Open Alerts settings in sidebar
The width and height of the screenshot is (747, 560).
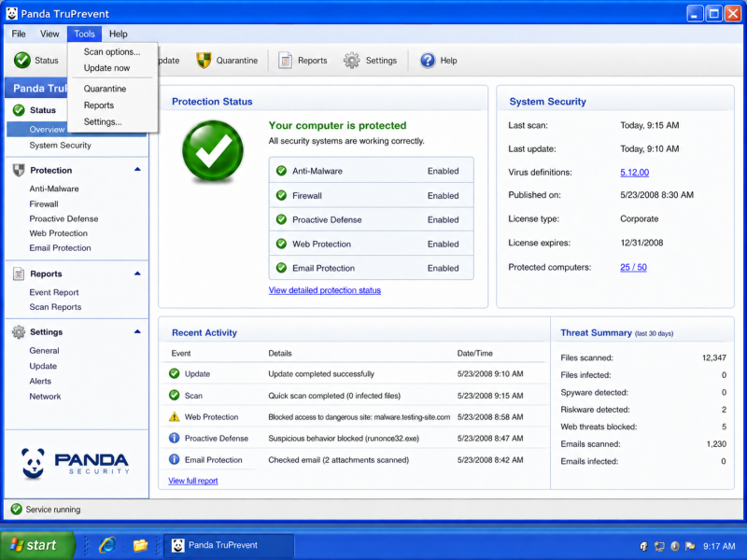[x=40, y=381]
